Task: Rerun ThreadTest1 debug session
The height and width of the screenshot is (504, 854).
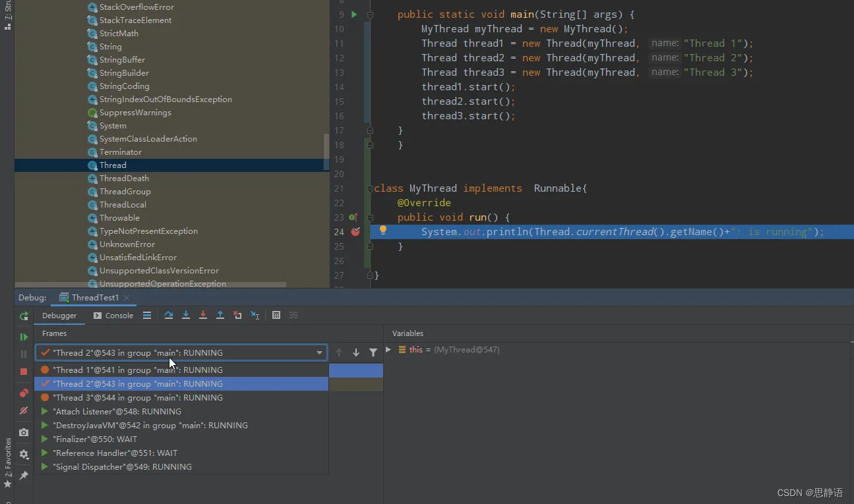Action: coord(24,316)
